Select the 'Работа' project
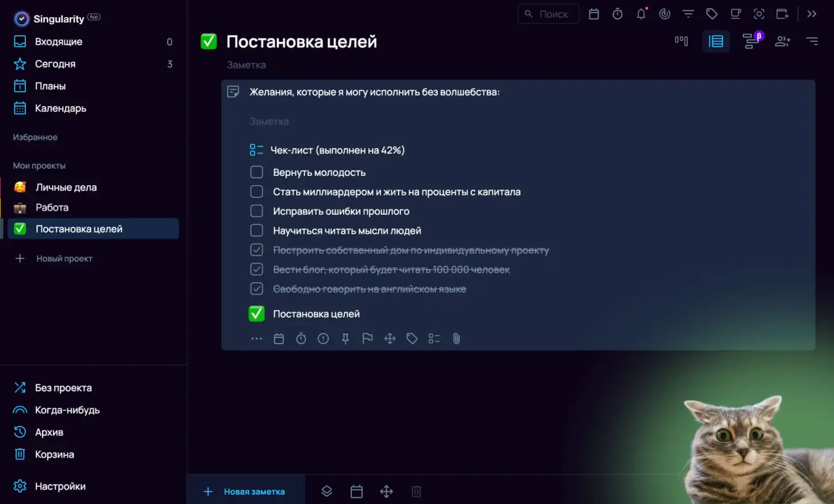 [93, 208]
